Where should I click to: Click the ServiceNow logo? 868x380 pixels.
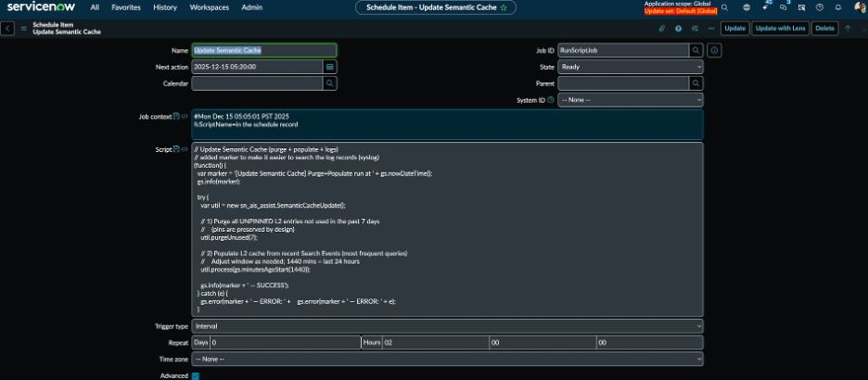pos(41,7)
